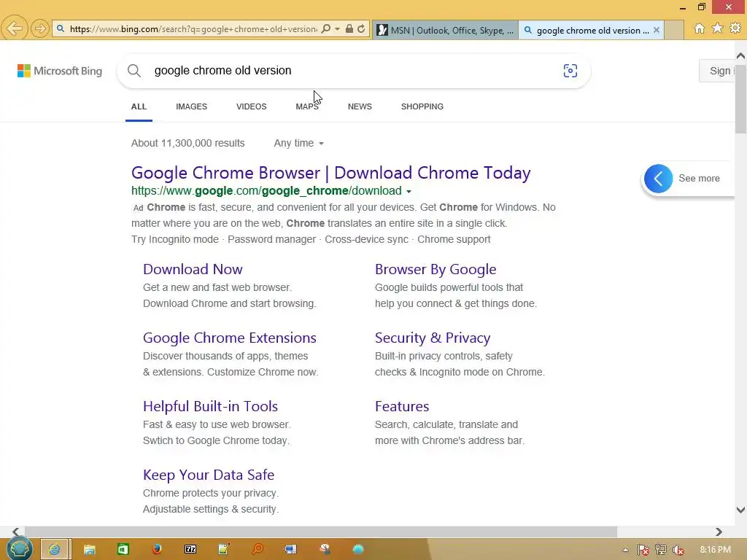The height and width of the screenshot is (560, 747).
Task: Click the horizontal scrollbar thumb
Action: (x=321, y=532)
